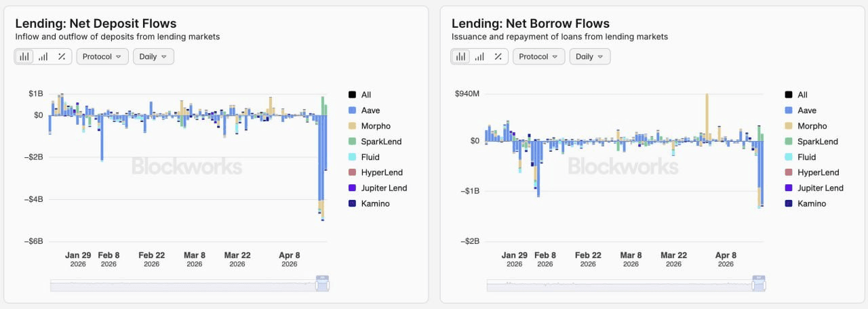
Task: Switch Net Deposit Flows to cumulative view
Action: [x=43, y=56]
